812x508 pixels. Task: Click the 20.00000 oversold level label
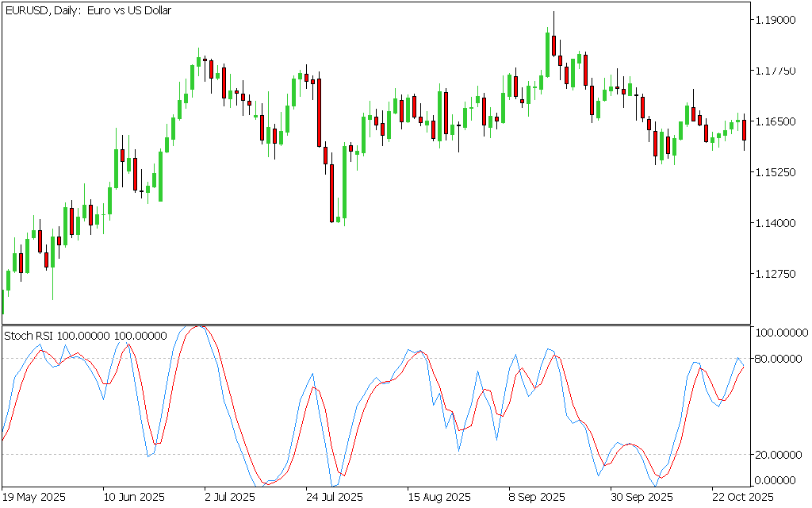779,454
